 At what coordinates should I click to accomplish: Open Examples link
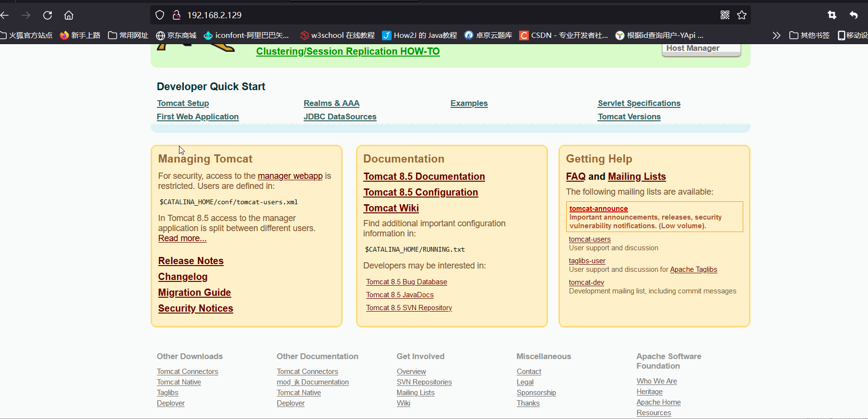(x=469, y=103)
